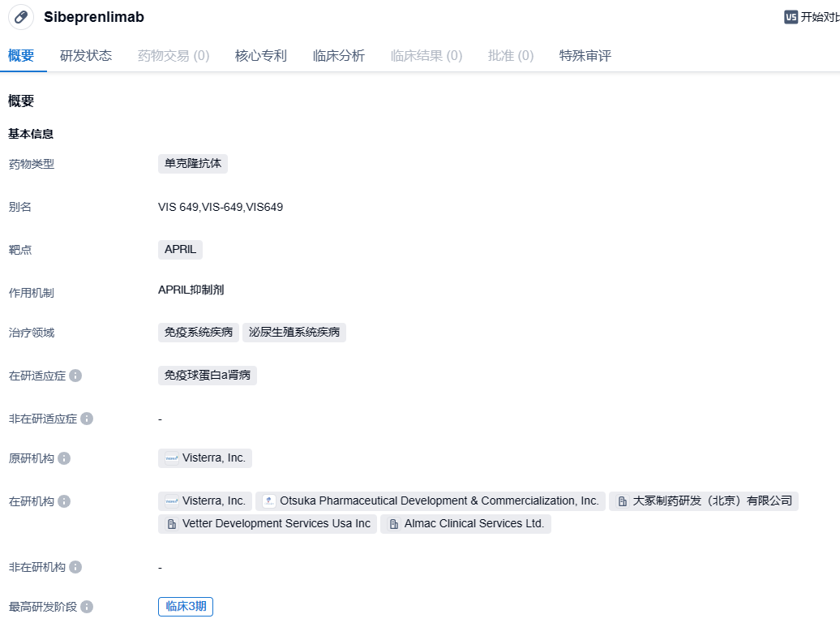
Task: Click the 泌尿生殖系统疾病 tag
Action: click(x=294, y=332)
